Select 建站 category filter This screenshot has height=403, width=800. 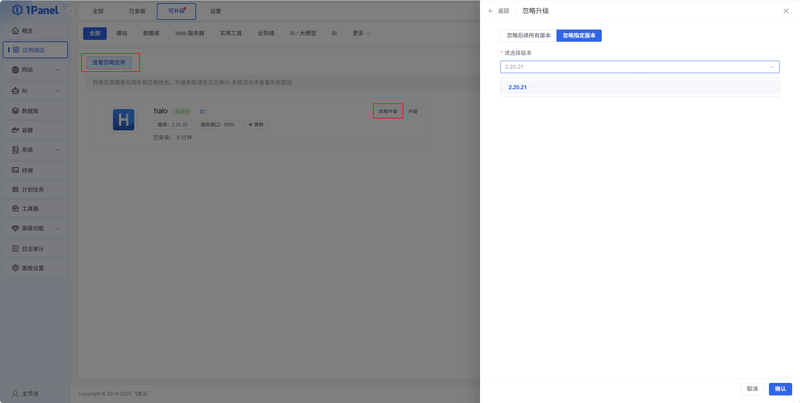(x=122, y=33)
